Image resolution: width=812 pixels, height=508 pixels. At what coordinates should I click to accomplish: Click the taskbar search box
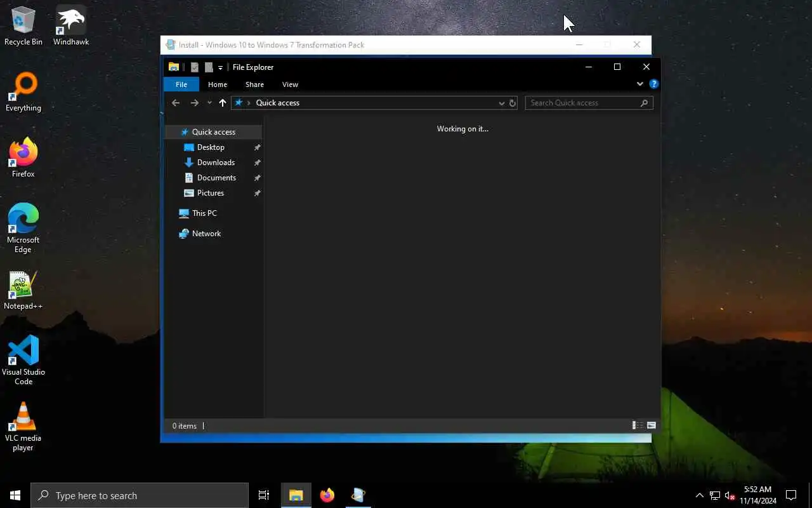140,495
